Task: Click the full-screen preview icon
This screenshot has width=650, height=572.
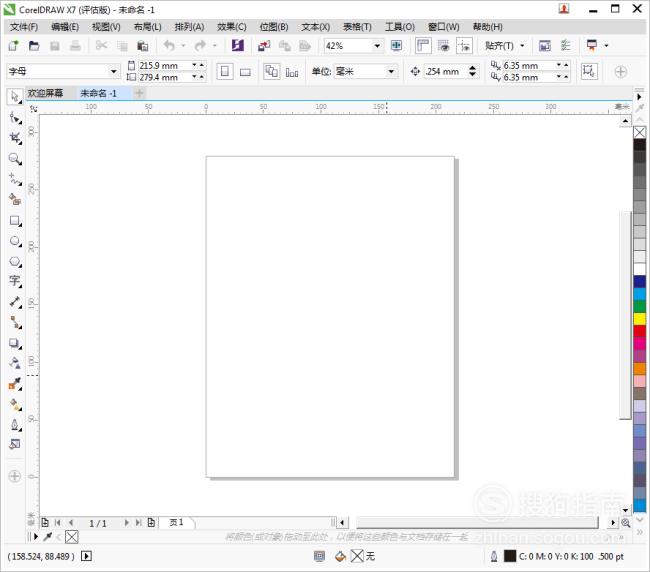Action: (x=396, y=46)
